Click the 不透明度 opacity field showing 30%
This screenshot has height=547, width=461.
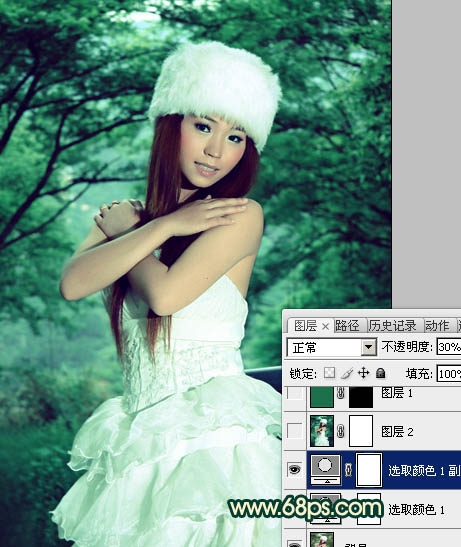(449, 347)
